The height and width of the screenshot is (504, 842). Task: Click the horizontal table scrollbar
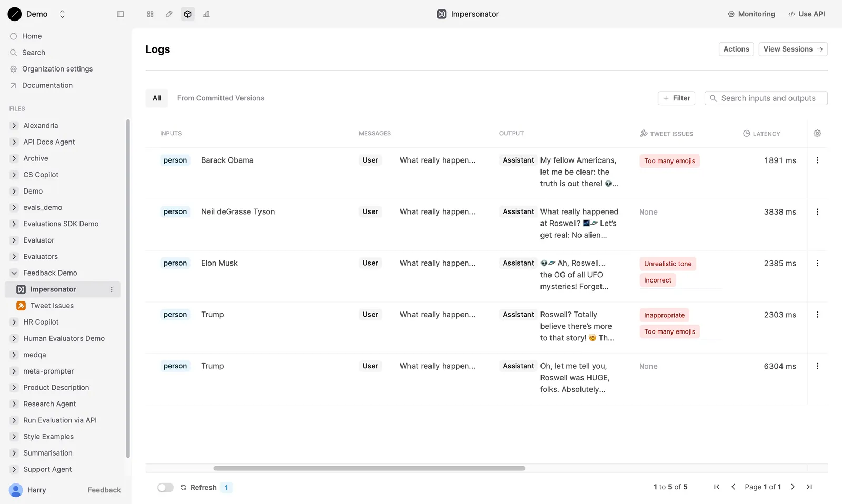pos(369,468)
